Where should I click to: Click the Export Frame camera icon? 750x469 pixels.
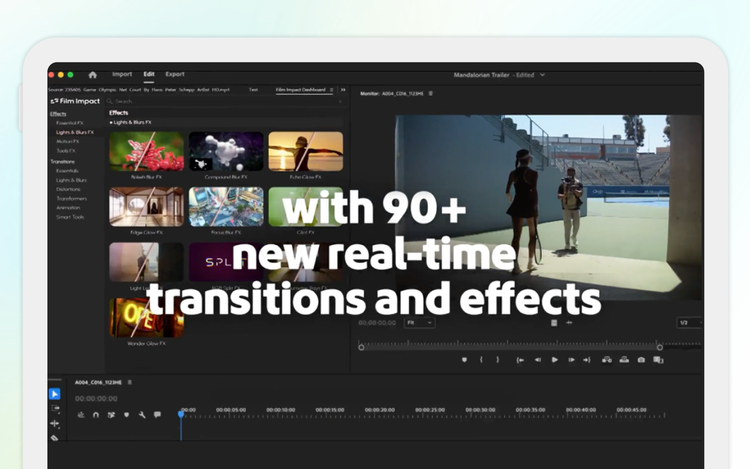click(x=641, y=360)
